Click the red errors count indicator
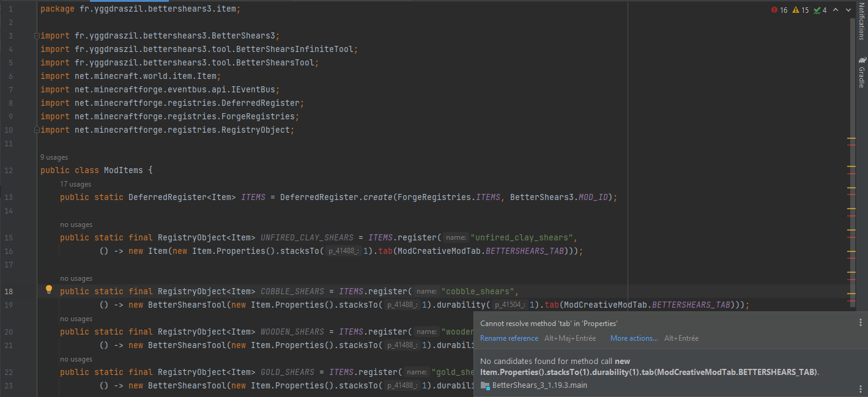 [779, 10]
